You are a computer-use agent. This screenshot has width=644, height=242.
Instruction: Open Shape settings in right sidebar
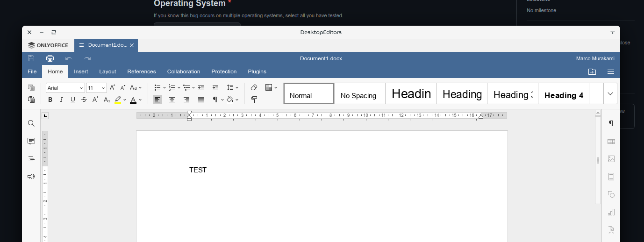tap(611, 194)
